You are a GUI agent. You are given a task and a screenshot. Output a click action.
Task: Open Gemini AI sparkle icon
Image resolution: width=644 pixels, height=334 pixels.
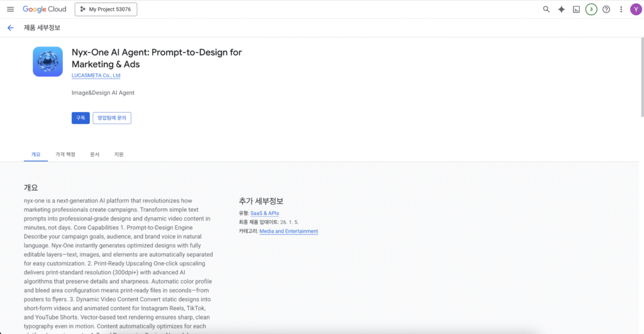click(561, 9)
